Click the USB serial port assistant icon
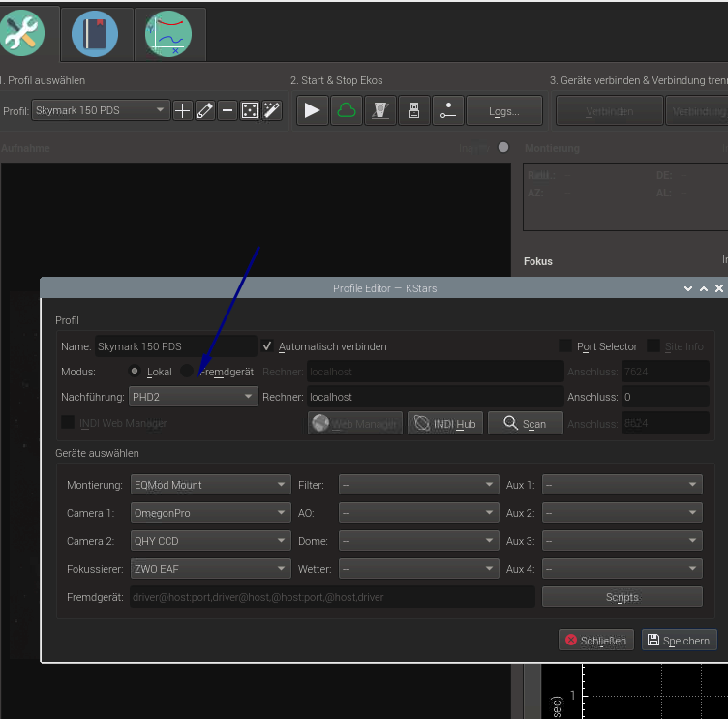The width and height of the screenshot is (728, 719). coord(414,110)
